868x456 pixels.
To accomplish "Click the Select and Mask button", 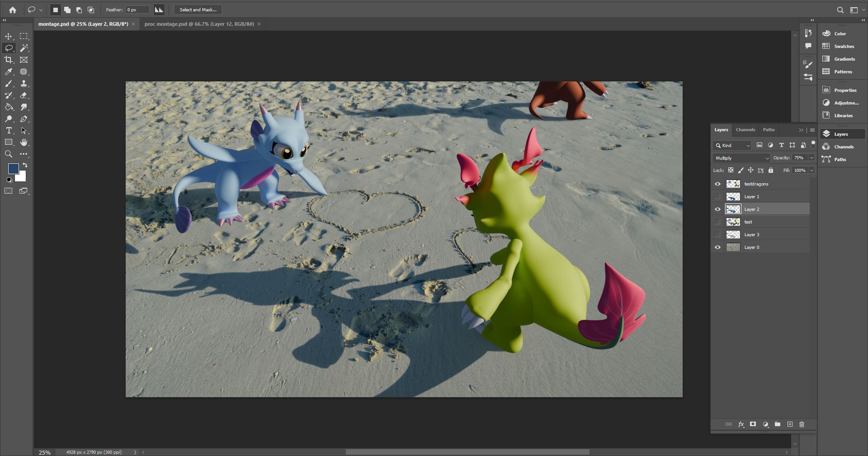I will (x=198, y=9).
